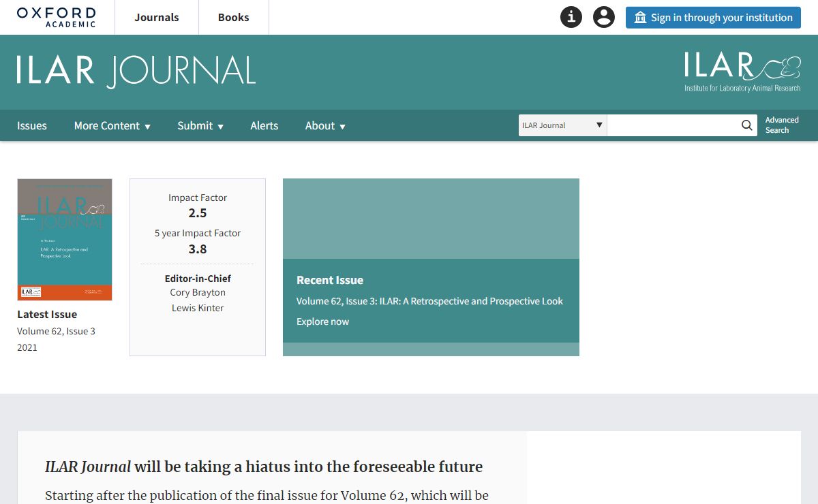
Task: Open the information circle icon
Action: [571, 17]
